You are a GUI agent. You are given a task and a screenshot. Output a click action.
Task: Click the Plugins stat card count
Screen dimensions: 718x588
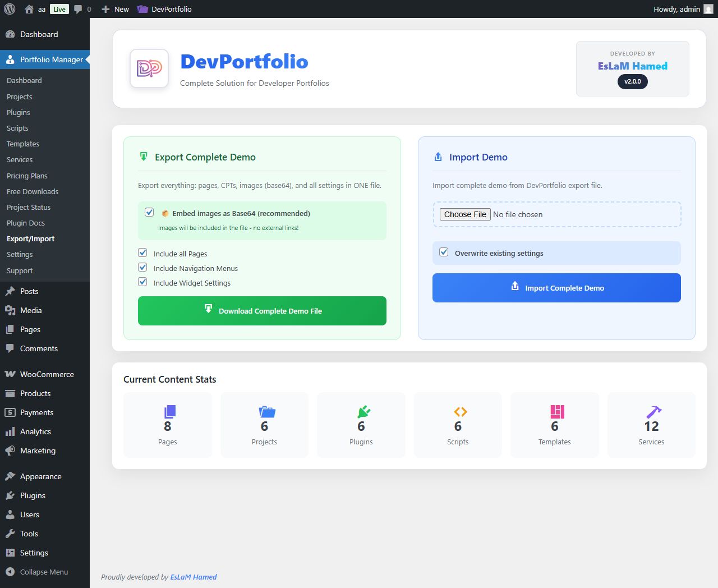[x=361, y=426]
